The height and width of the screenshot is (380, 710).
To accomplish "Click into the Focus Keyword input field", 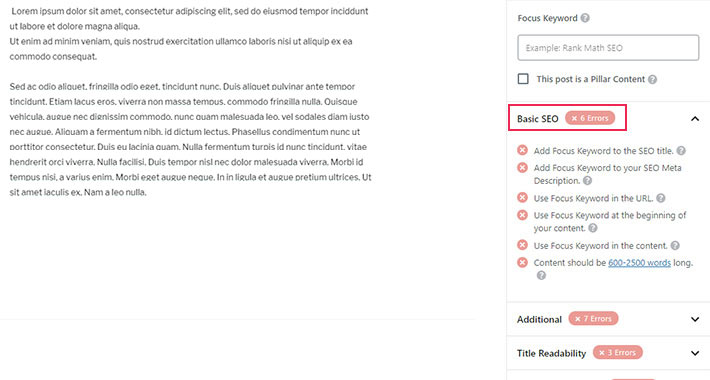I will [608, 48].
